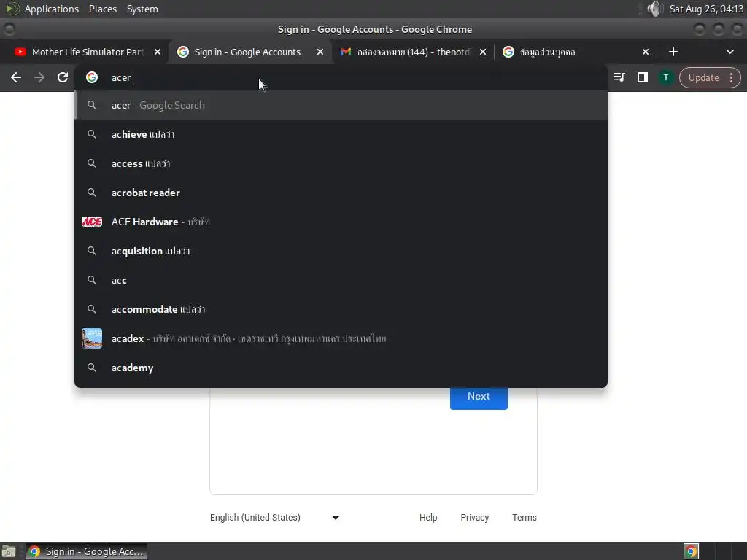747x560 pixels.
Task: Open the Privacy link
Action: tap(474, 518)
